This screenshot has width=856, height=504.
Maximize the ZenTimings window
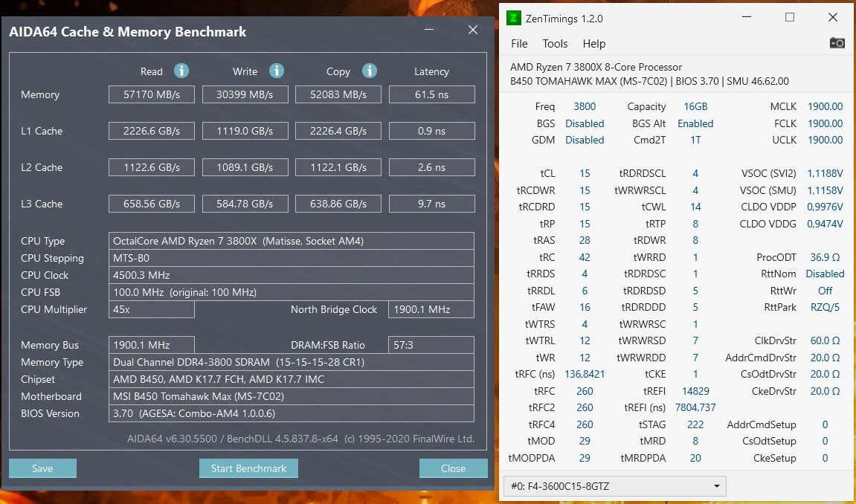point(789,17)
